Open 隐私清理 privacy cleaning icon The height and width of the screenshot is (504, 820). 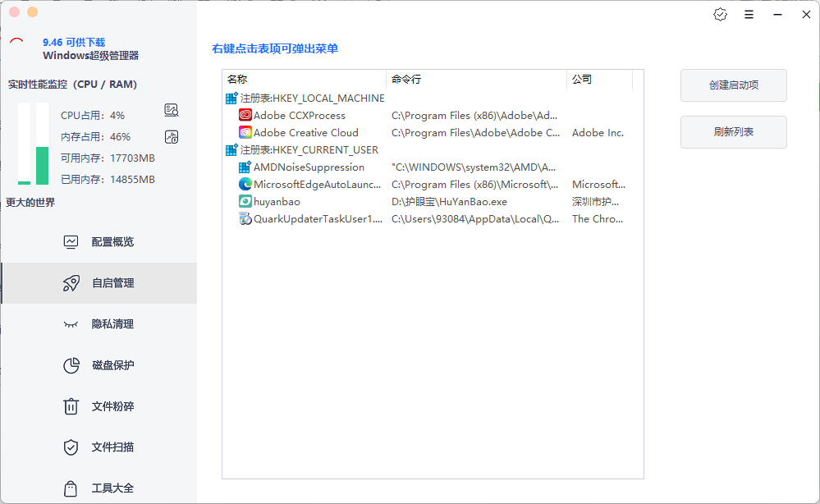point(71,323)
